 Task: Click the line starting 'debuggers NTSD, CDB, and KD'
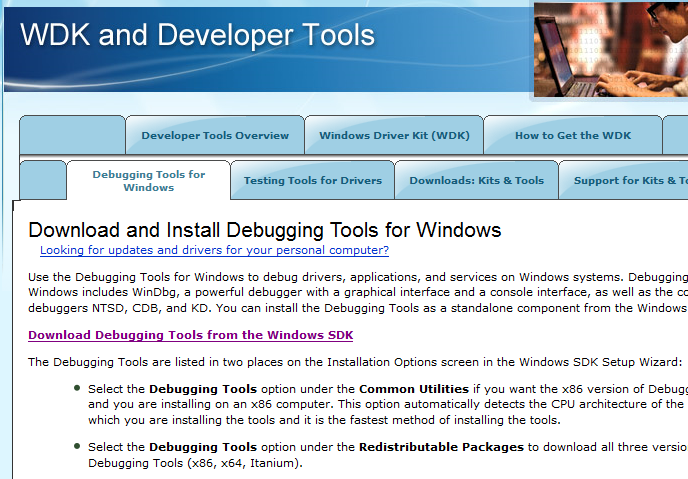click(x=358, y=308)
